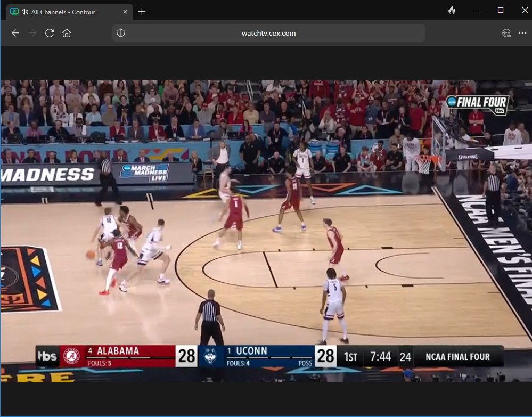Click the UConn score of 28
This screenshot has width=532, height=417.
pyautogui.click(x=325, y=356)
